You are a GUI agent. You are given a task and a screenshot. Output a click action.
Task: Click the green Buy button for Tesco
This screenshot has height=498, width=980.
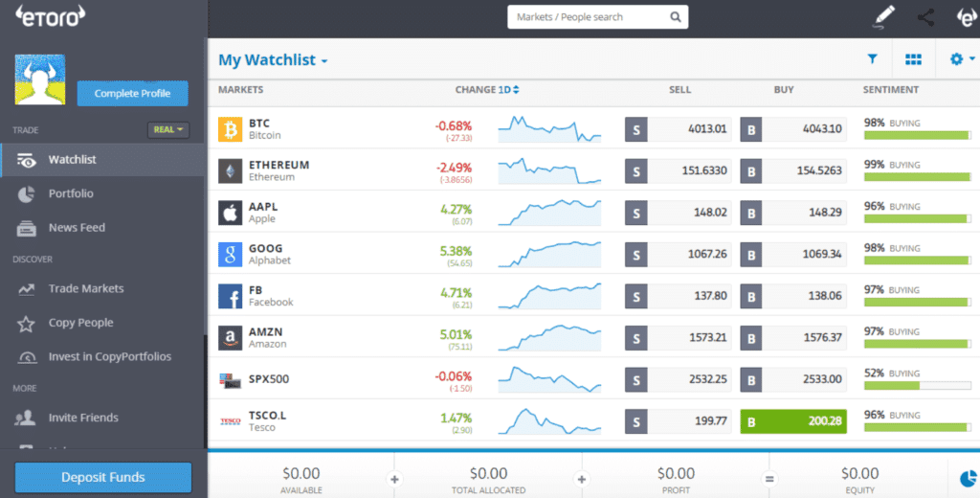coord(793,421)
